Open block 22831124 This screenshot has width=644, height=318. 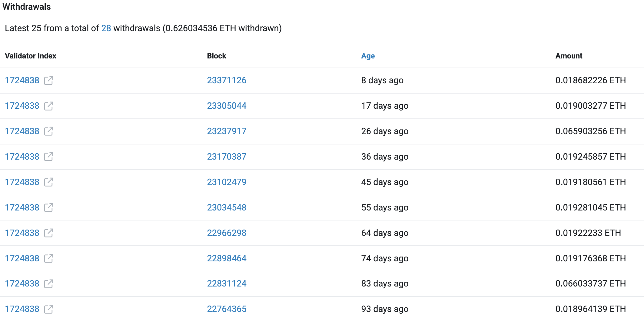point(227,284)
